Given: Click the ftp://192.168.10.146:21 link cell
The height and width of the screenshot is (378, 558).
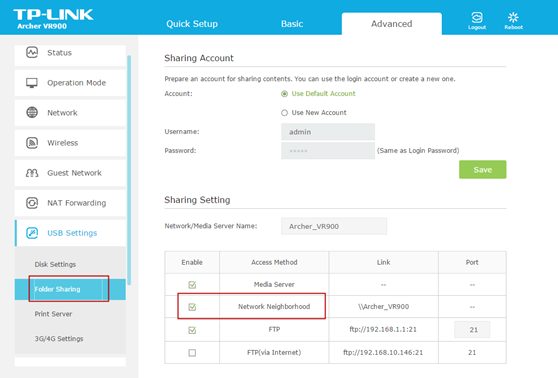Looking at the screenshot, I should tap(383, 352).
